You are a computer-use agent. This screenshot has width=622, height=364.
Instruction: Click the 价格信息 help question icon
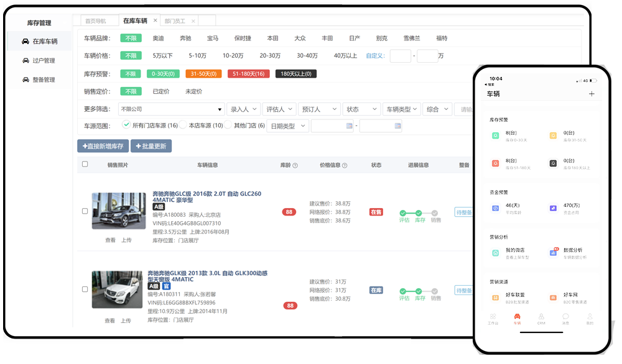coord(345,166)
